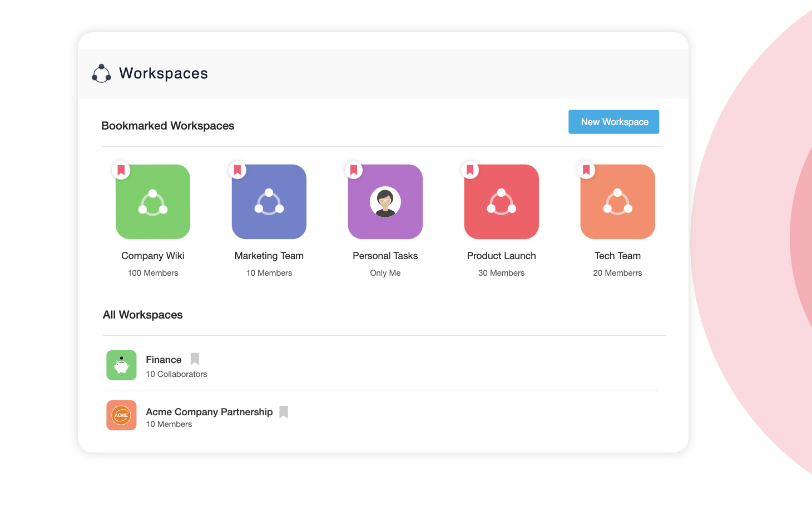Unbookmark the Personal Tasks workspace

pyautogui.click(x=354, y=170)
